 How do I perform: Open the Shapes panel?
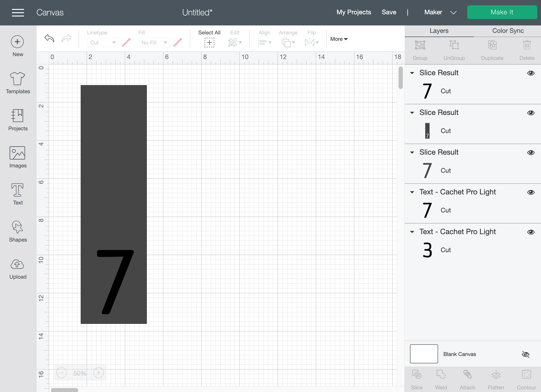point(18,231)
